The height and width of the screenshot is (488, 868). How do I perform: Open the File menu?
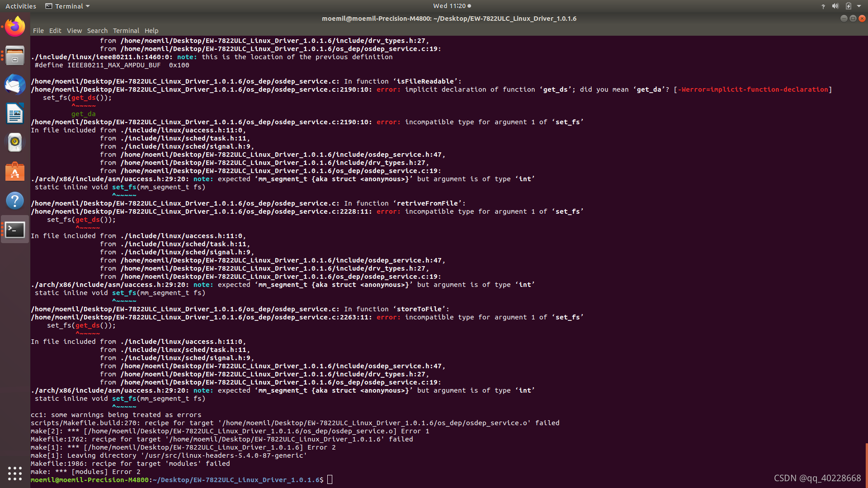[38, 31]
